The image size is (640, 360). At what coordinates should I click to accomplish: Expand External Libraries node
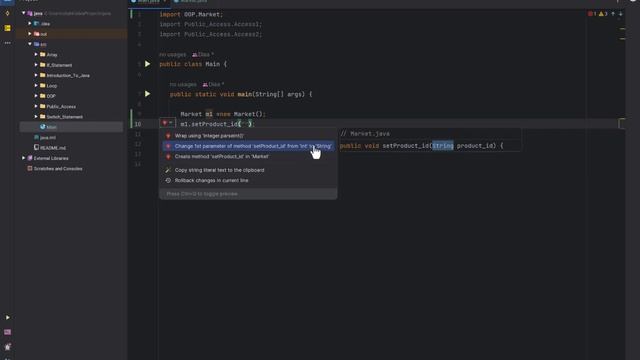pyautogui.click(x=23, y=158)
